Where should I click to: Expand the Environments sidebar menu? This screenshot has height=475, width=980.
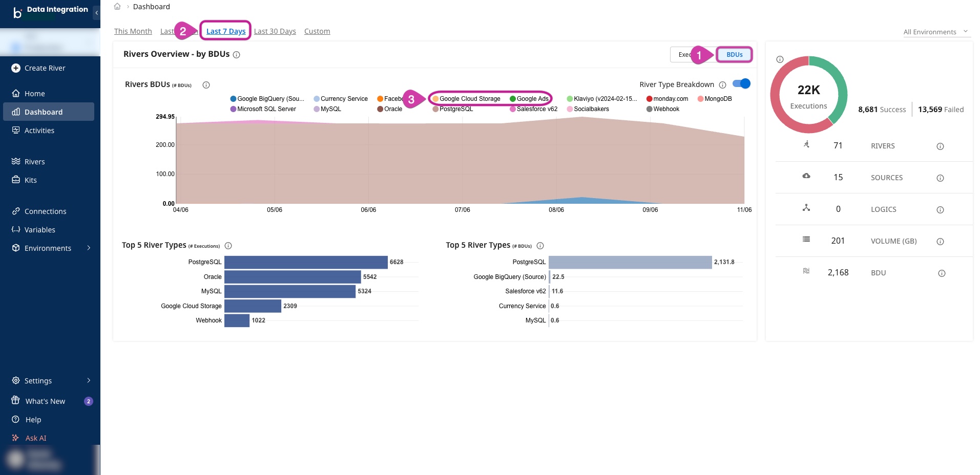89,248
